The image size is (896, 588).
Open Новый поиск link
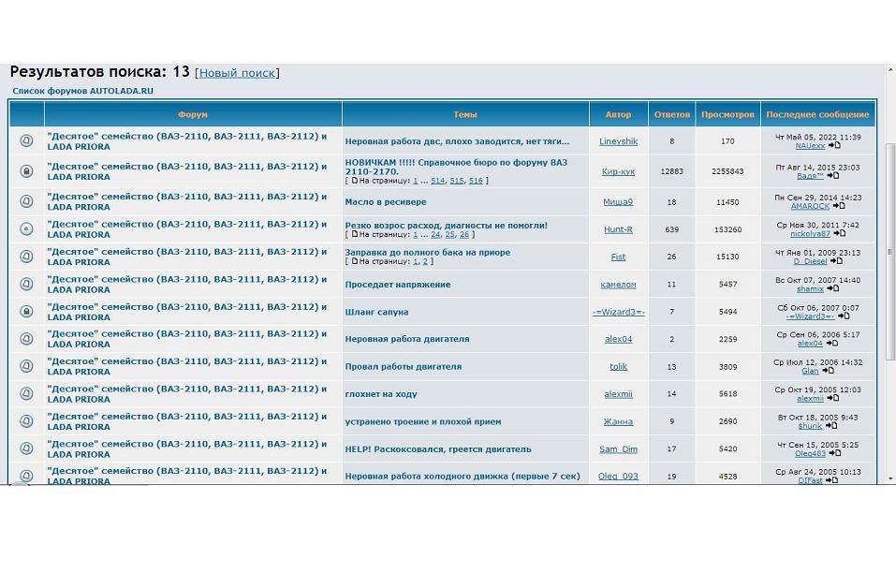pos(237,73)
